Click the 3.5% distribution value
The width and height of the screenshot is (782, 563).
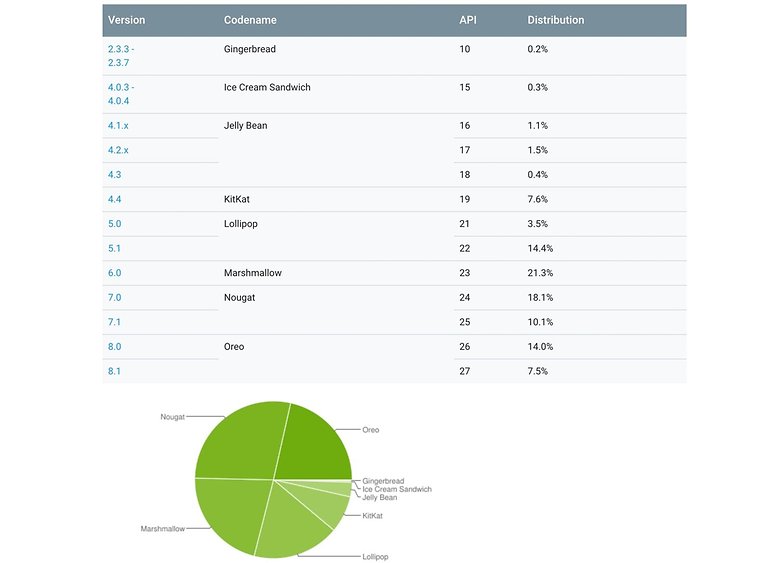tap(538, 224)
